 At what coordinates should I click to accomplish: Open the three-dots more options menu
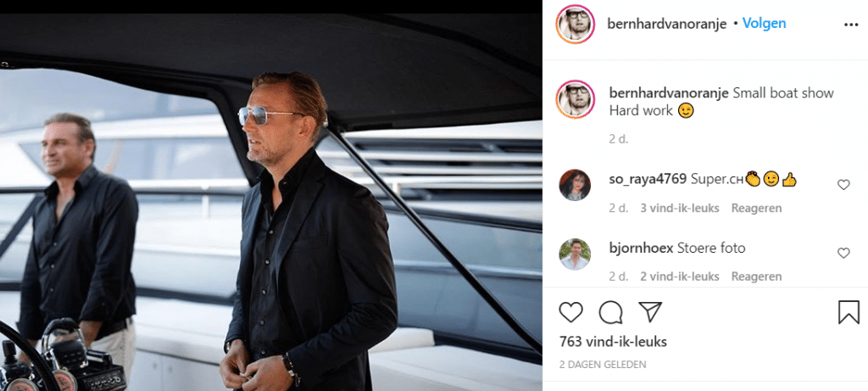(851, 25)
